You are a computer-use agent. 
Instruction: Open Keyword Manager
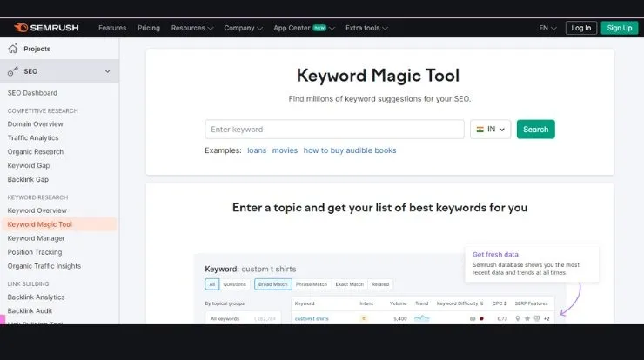pos(37,238)
